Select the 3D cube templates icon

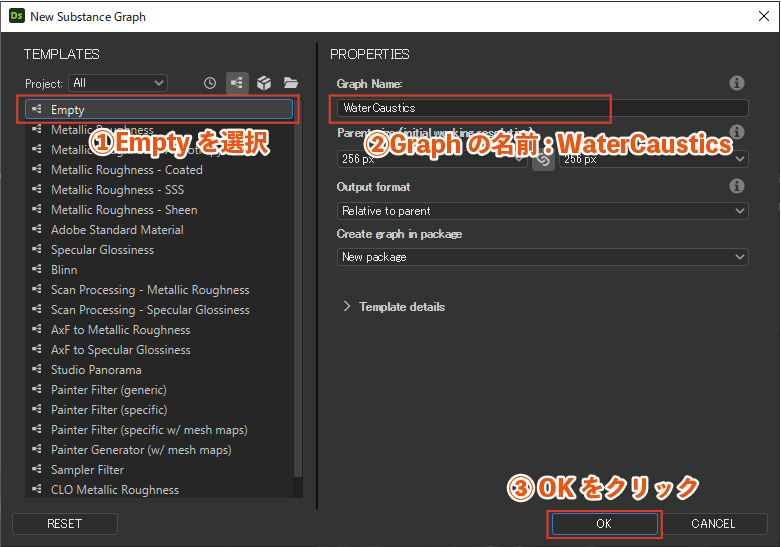point(264,83)
